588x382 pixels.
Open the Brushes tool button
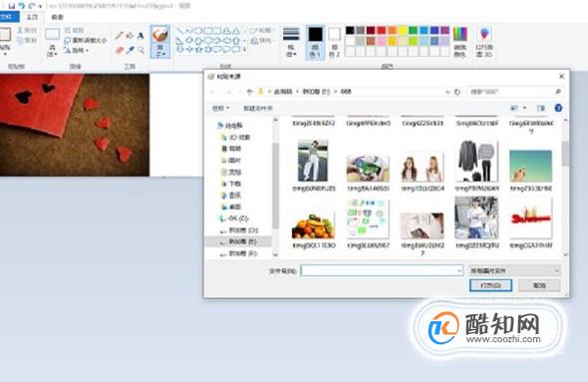coord(160,42)
